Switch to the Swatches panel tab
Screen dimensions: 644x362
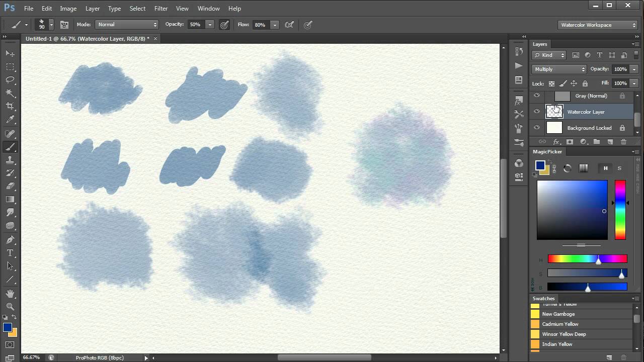click(543, 298)
